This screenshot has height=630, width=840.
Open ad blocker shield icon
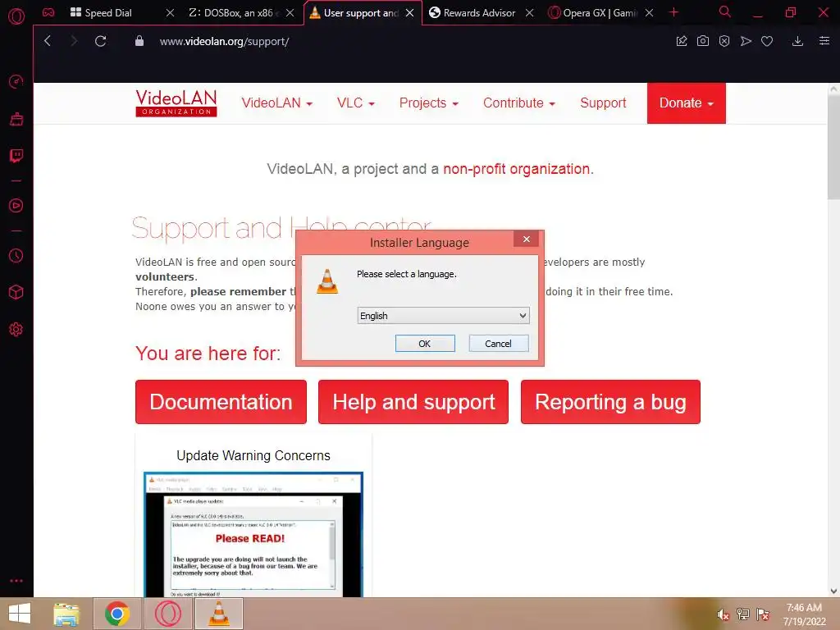(724, 41)
